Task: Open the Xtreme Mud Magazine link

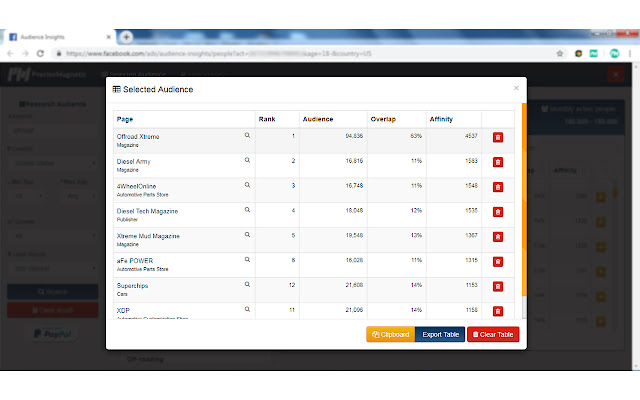Action: [148, 235]
